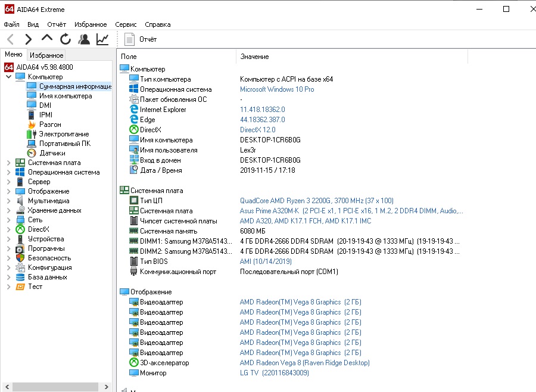This screenshot has height=392, width=536.
Task: Click the Forward navigation arrow
Action: click(29, 39)
